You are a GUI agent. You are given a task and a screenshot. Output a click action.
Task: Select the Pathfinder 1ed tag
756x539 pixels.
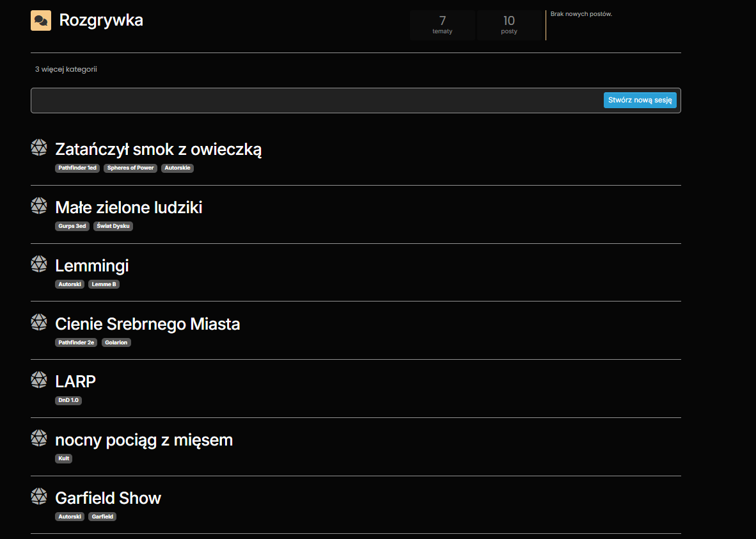pos(77,168)
